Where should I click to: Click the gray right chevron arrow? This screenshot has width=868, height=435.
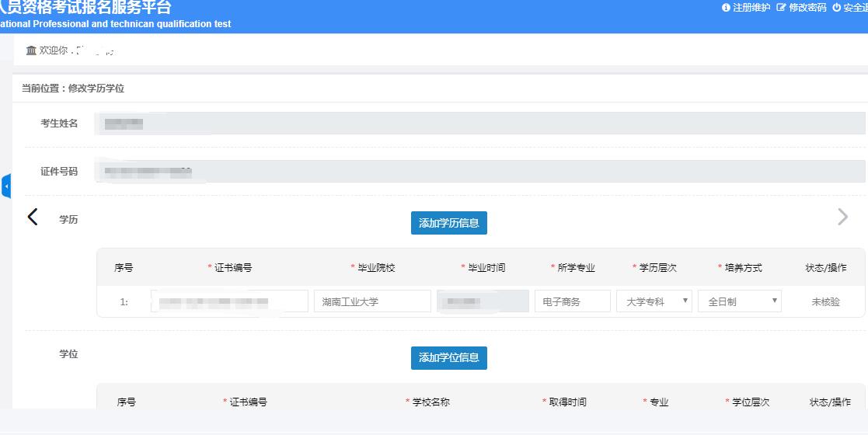coord(842,217)
